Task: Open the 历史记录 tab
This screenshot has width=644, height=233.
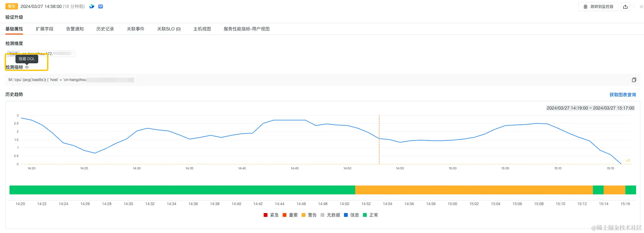Action: (x=105, y=29)
